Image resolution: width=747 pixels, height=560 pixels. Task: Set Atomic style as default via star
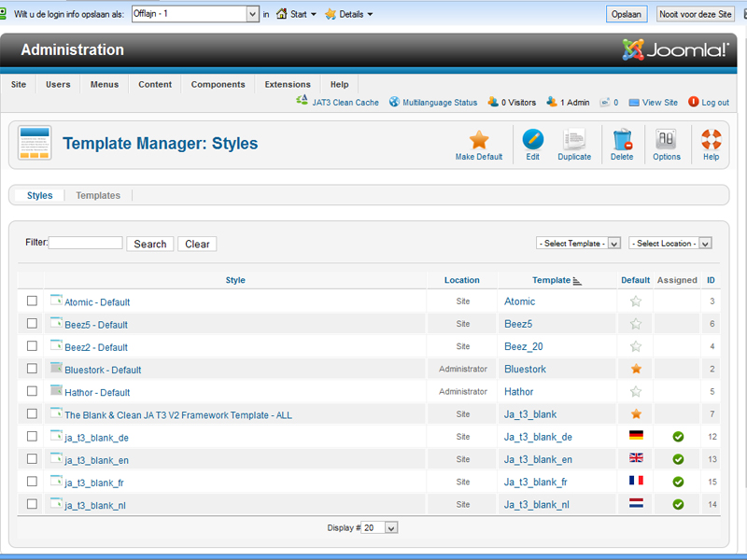pyautogui.click(x=636, y=301)
